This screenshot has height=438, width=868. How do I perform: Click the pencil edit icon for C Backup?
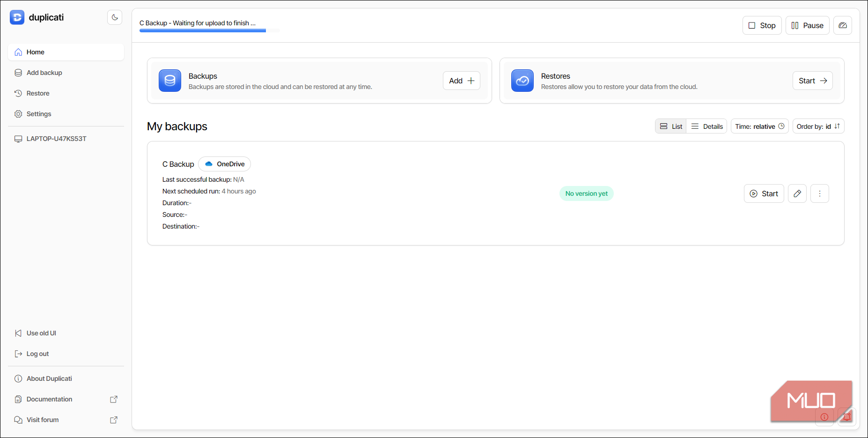point(797,193)
